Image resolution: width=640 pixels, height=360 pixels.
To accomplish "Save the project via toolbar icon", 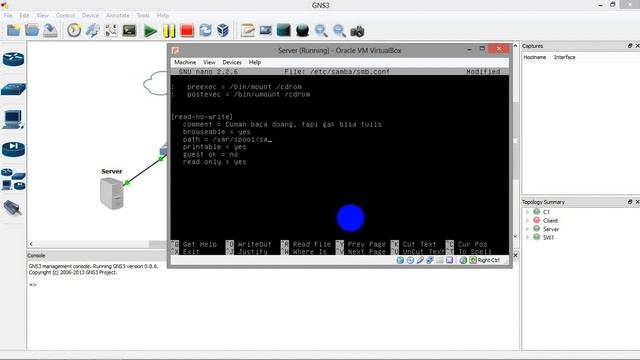I will click(50, 31).
